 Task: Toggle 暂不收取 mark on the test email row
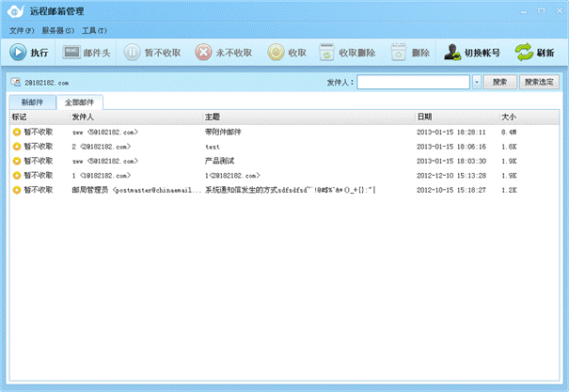[16, 147]
